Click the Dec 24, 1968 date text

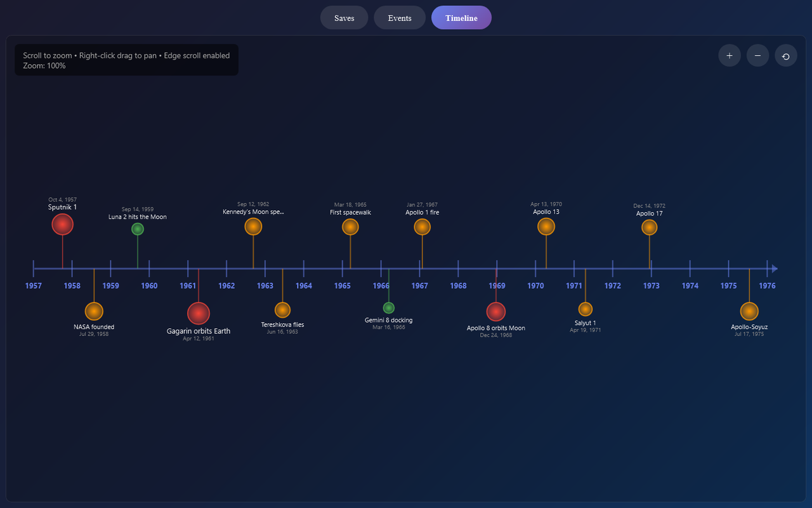[496, 335]
